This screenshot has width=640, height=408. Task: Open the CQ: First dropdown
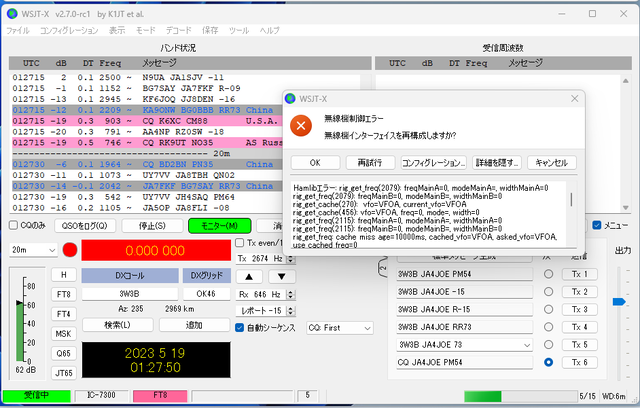coord(340,328)
